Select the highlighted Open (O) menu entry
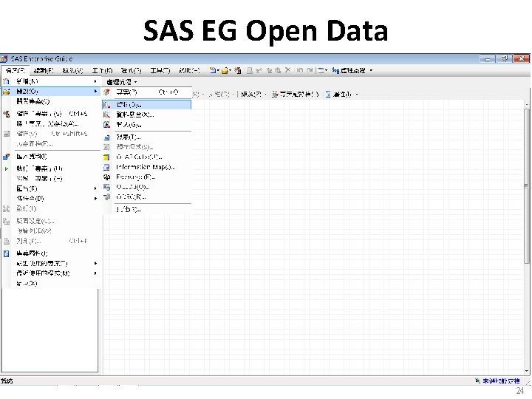This screenshot has height=399, width=532. click(51, 92)
